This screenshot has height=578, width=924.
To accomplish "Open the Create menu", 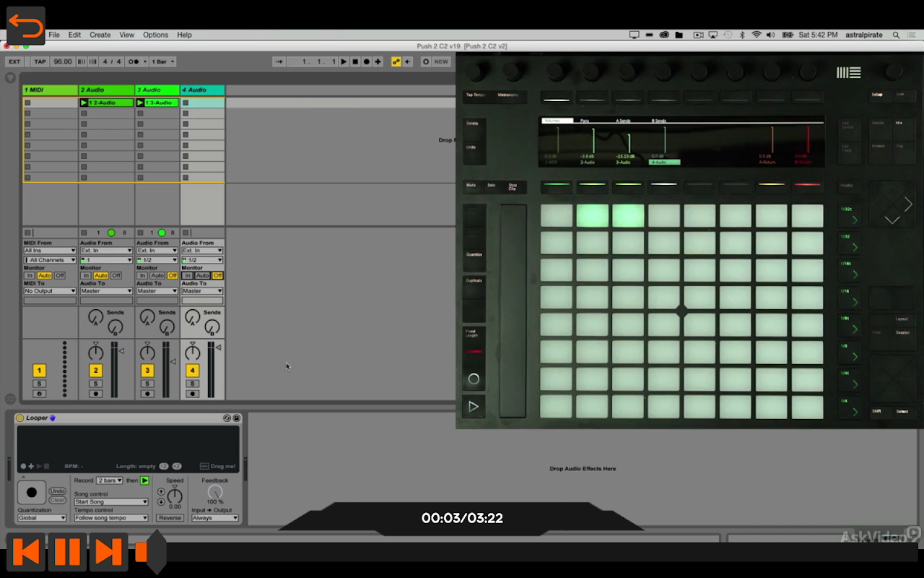I will [x=100, y=35].
